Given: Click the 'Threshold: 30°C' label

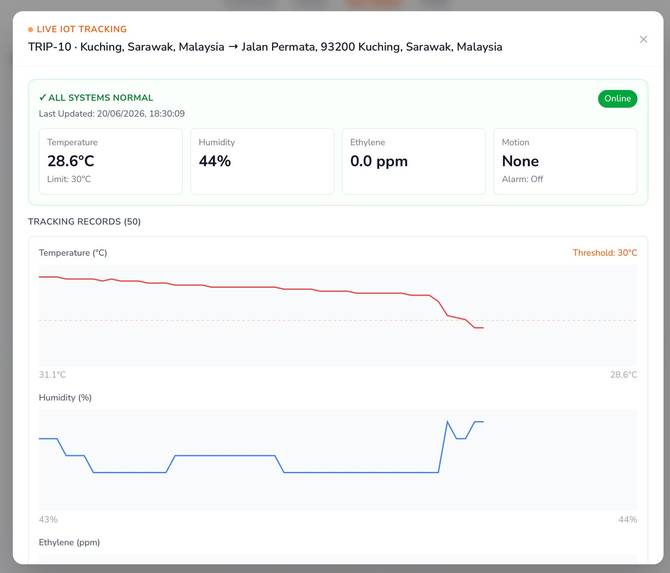Looking at the screenshot, I should (605, 253).
